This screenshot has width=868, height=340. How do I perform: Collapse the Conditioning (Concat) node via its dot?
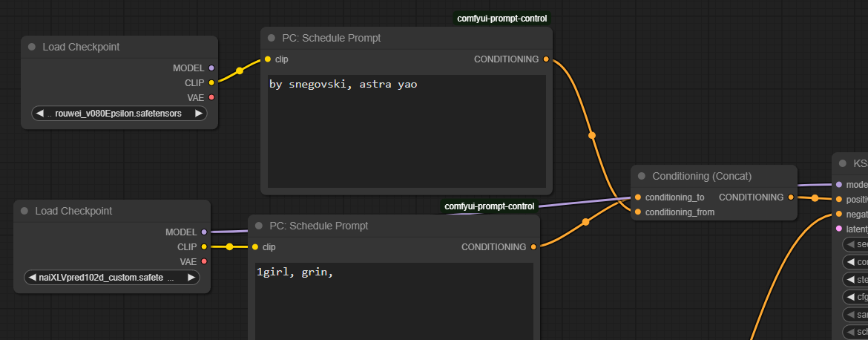tap(642, 176)
